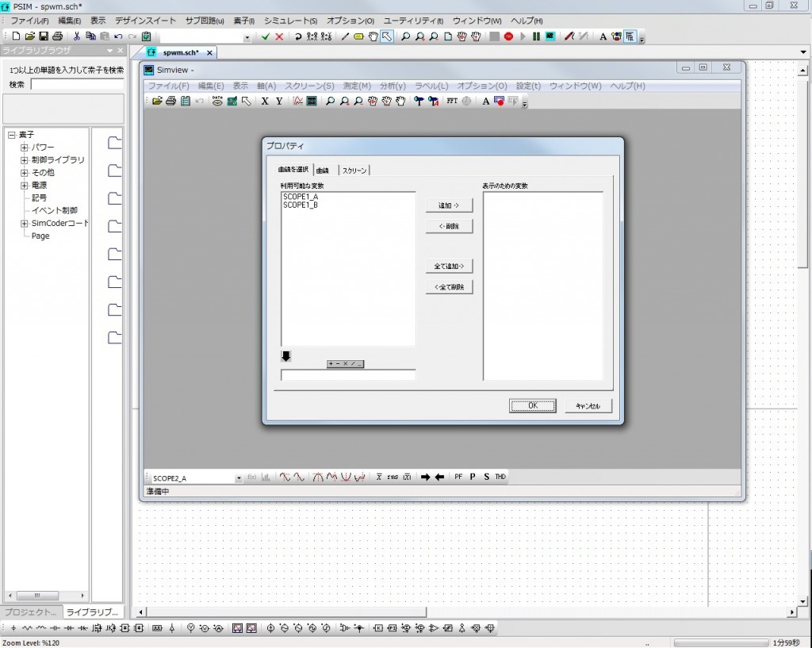Switch to the 曲線 tab in properties dialog
The width and height of the screenshot is (812, 648).
[323, 171]
